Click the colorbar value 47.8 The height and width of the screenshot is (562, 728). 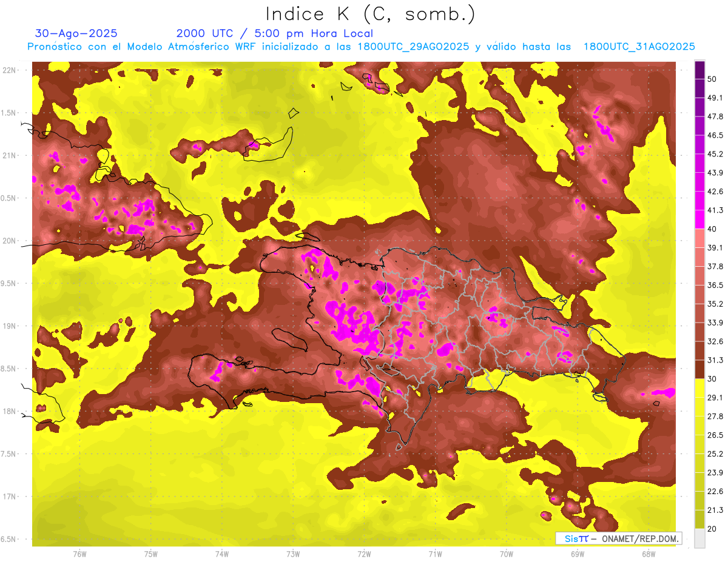715,116
